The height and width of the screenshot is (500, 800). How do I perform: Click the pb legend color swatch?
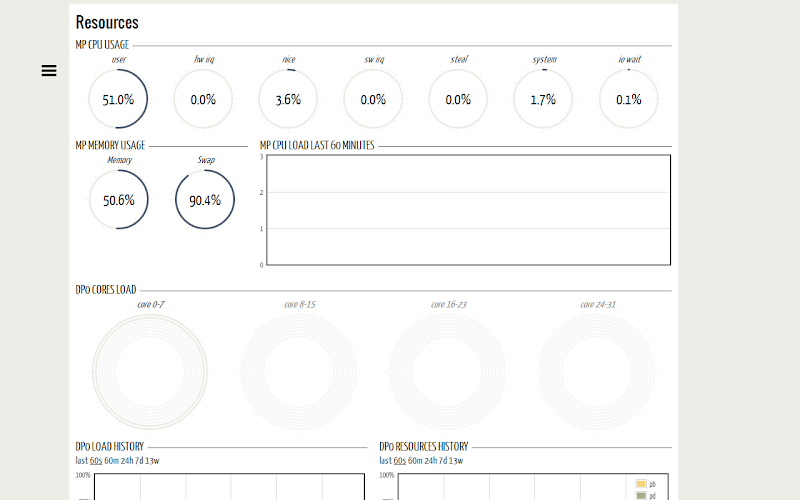[x=641, y=484]
